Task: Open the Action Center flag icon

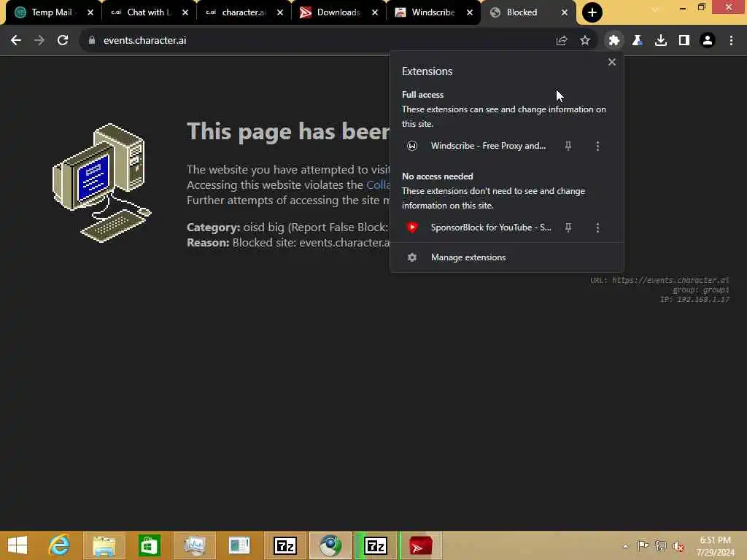Action: (643, 546)
